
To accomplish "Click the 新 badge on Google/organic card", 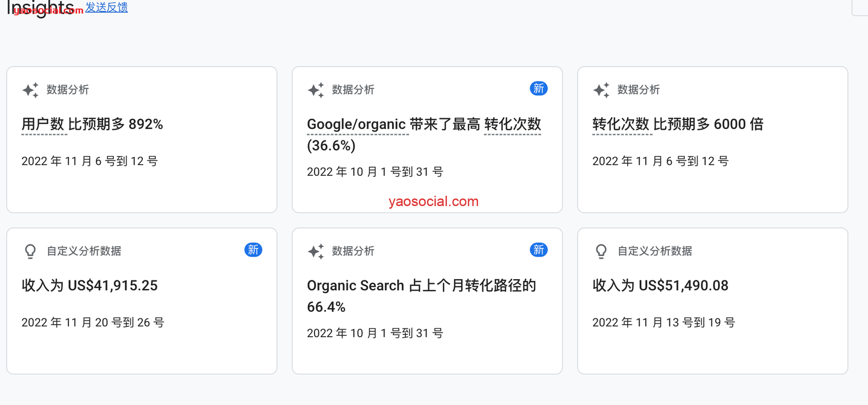I will (538, 88).
